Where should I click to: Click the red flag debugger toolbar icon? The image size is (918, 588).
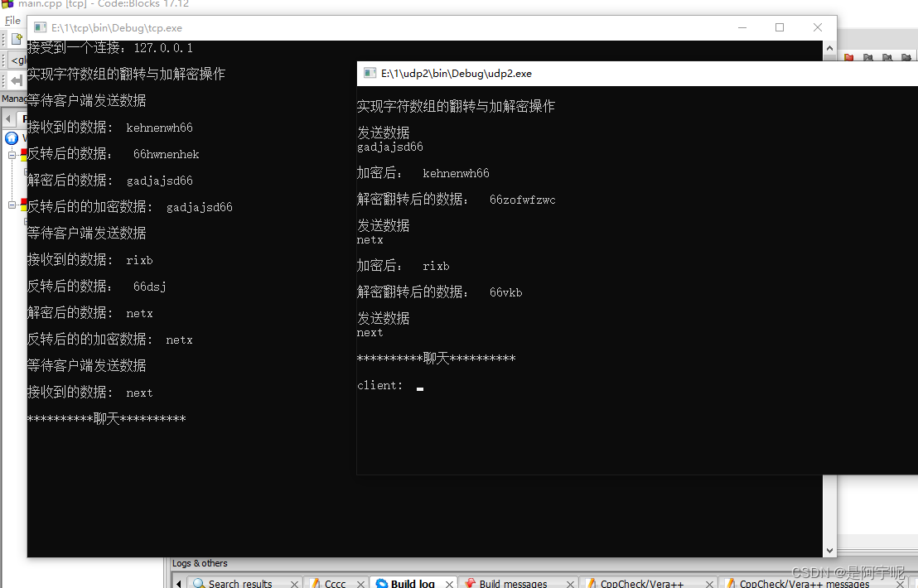click(848, 57)
